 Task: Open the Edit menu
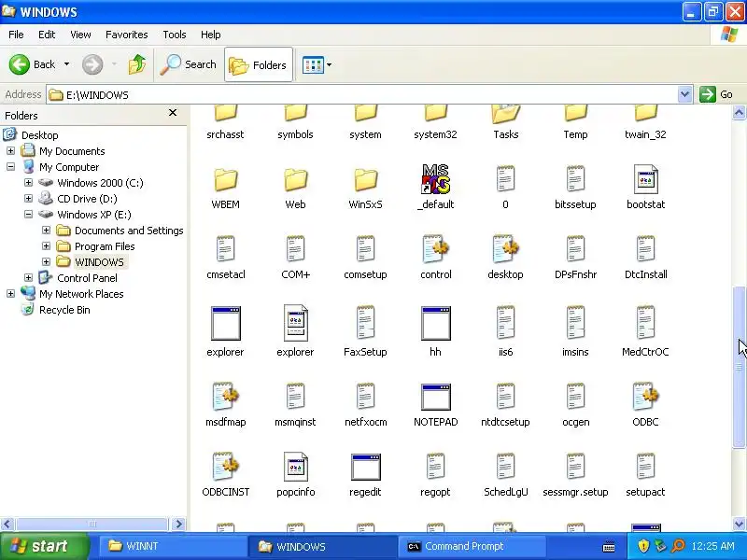[47, 35]
